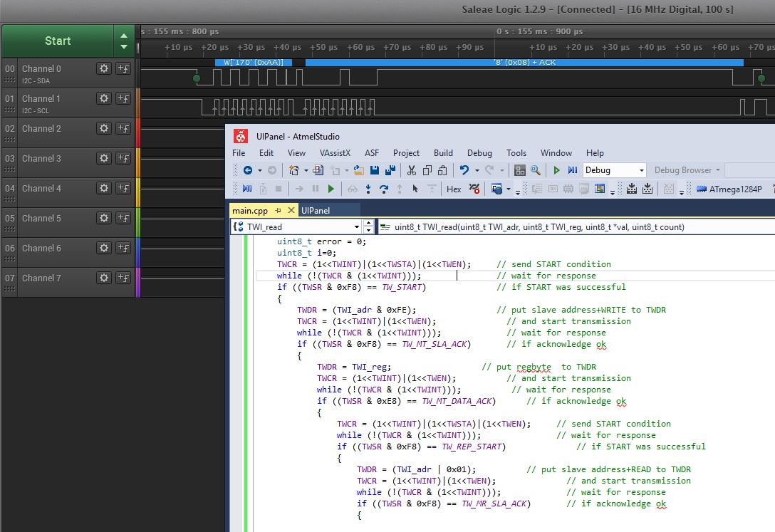Toggle Channel 6 trigger edge button
Viewport: 775px width, 532px height.
[123, 248]
